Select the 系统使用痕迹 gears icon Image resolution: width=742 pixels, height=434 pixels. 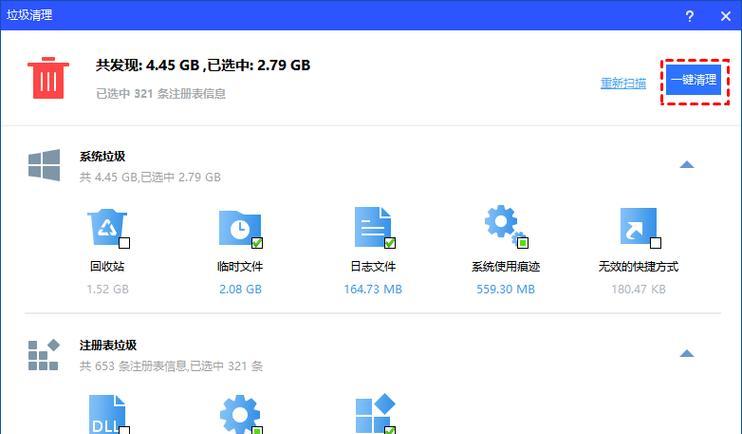tap(504, 225)
